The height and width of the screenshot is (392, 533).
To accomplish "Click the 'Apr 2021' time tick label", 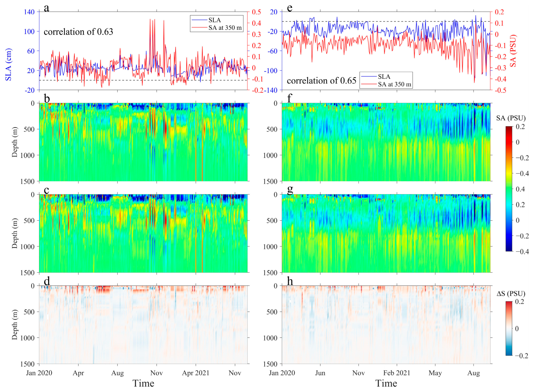I will coord(195,373).
